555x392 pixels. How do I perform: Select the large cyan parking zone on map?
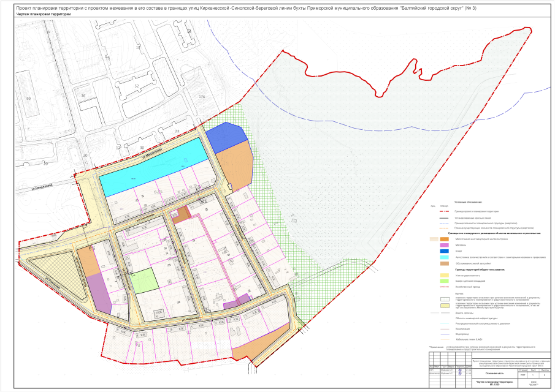(151, 166)
